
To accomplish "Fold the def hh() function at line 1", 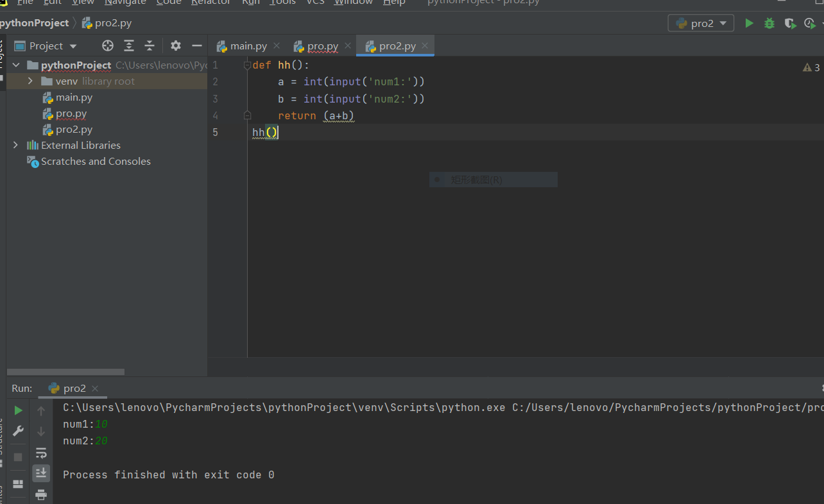I will (x=247, y=65).
